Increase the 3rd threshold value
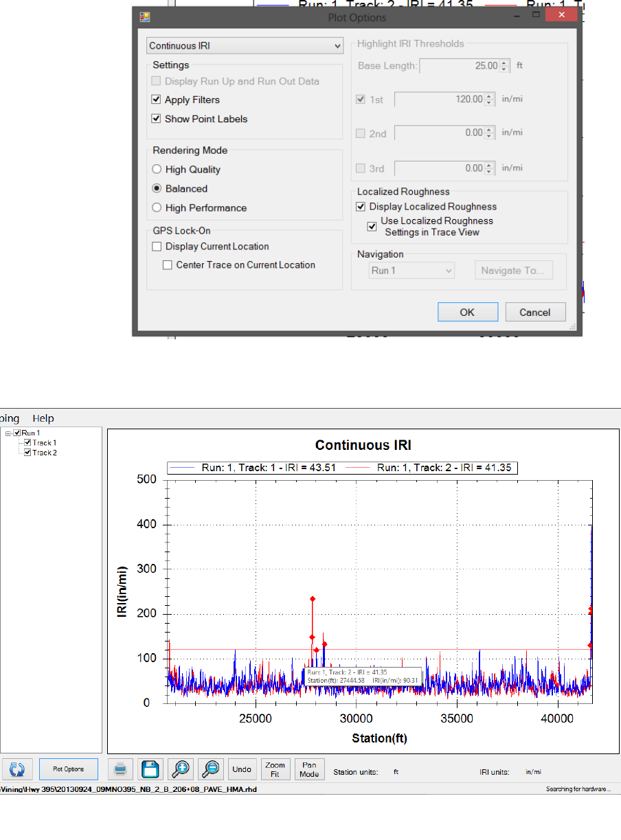Image resolution: width=621 pixels, height=840 pixels. point(489,165)
